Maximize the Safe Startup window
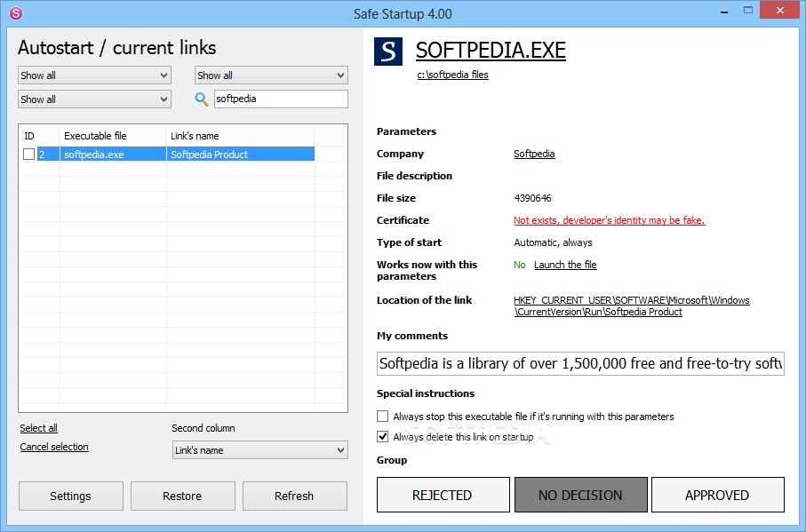 pyautogui.click(x=748, y=11)
